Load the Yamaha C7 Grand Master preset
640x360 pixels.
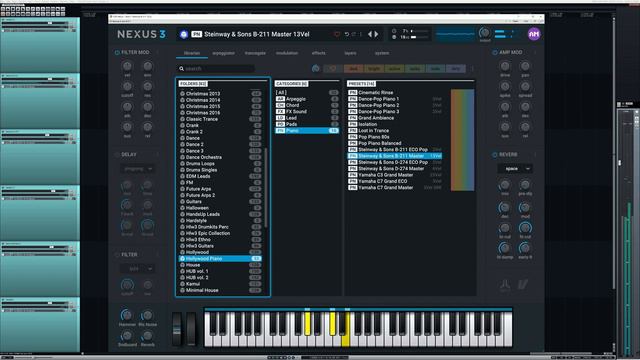click(395, 188)
